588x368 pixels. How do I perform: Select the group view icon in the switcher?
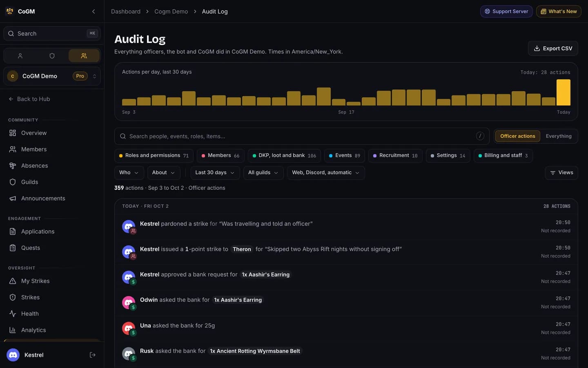[x=84, y=56]
